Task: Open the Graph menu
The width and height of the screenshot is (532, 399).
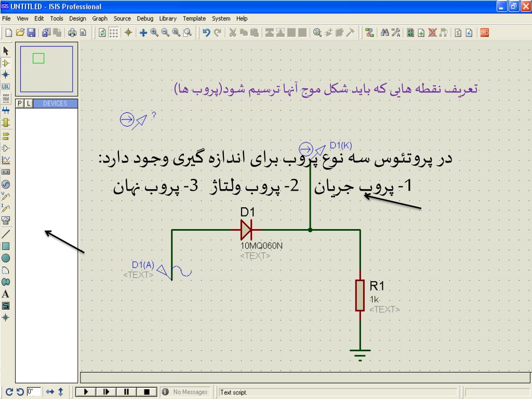Action: click(100, 18)
